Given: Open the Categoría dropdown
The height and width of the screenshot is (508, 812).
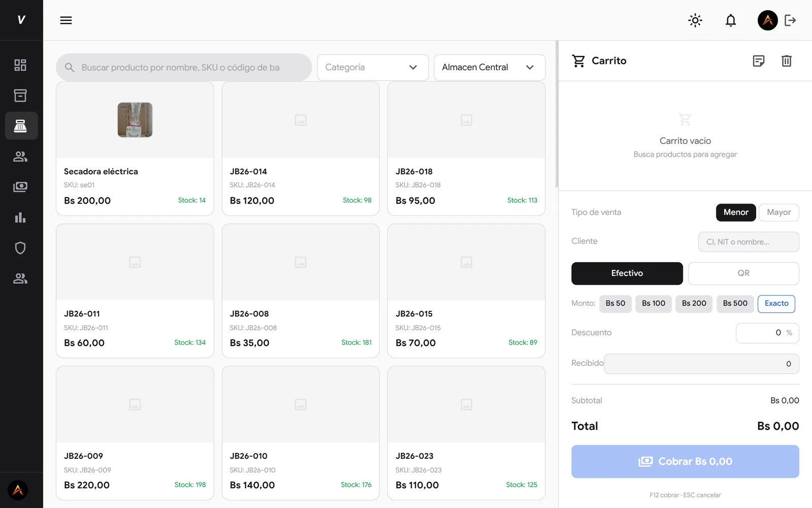Looking at the screenshot, I should point(373,68).
